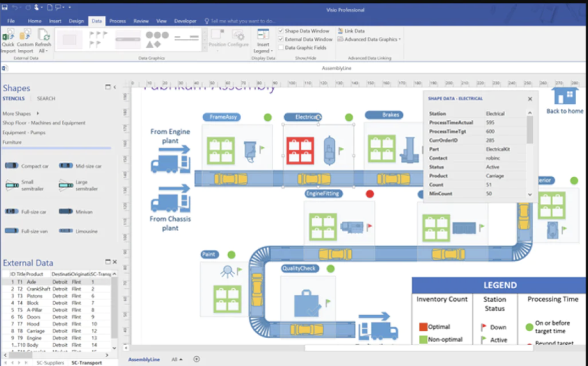Click the External Data horizontal scrollbar
This screenshot has height=366, width=588.
[x=56, y=355]
